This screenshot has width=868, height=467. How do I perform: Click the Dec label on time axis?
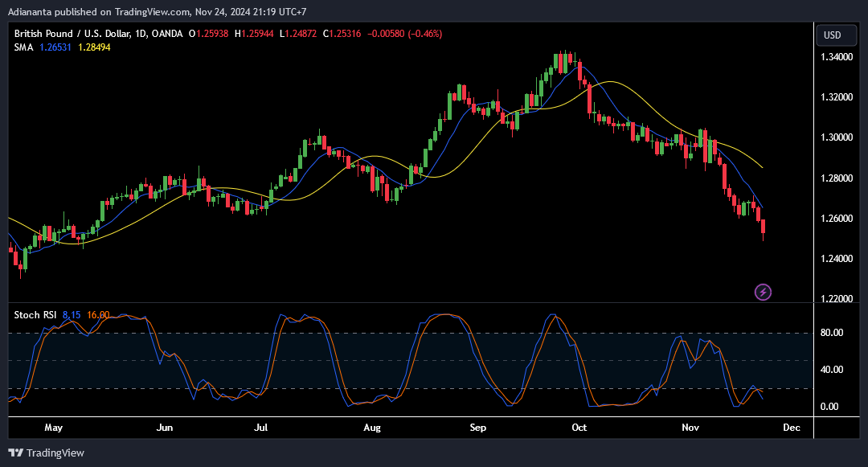[792, 428]
